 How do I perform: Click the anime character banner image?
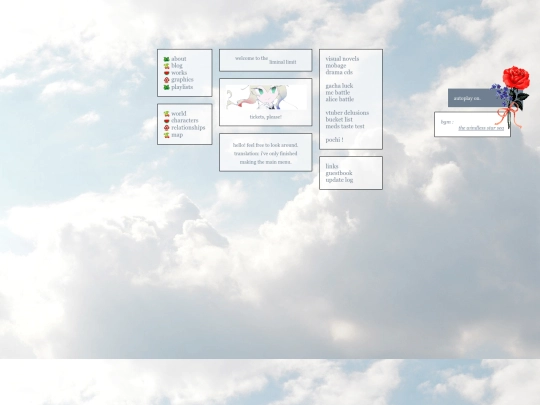click(x=266, y=97)
